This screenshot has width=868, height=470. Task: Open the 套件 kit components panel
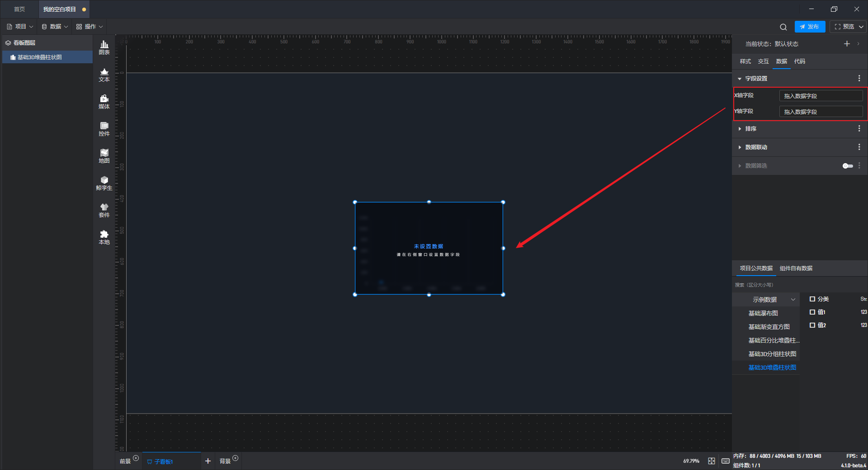[x=104, y=210]
